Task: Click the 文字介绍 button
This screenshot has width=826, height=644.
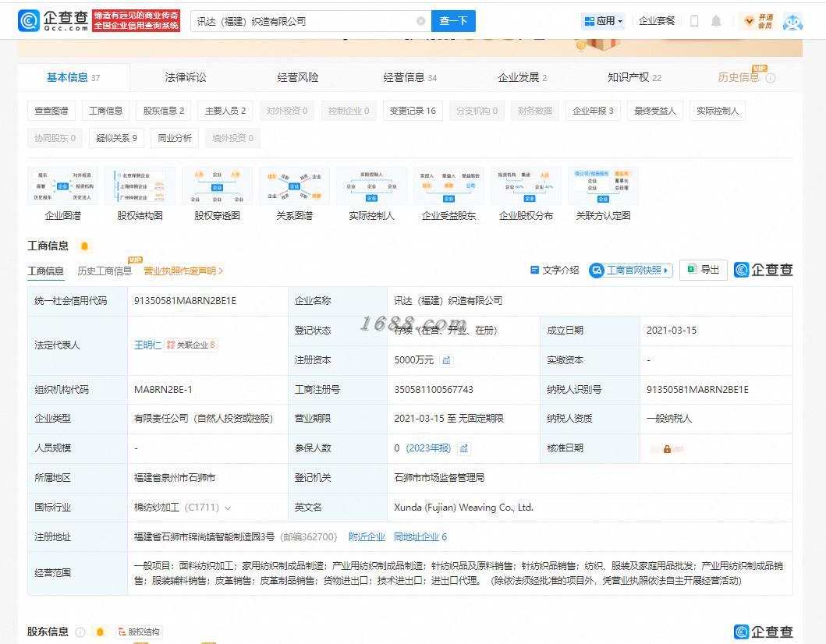Action: (555, 270)
